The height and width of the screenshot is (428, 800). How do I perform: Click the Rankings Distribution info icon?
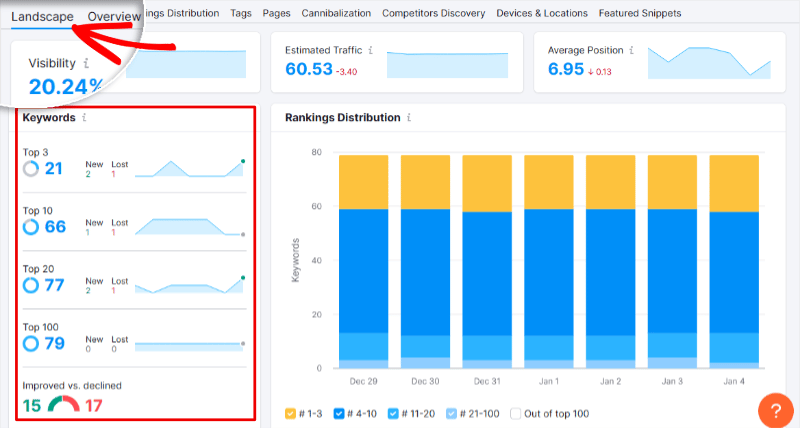tap(408, 117)
